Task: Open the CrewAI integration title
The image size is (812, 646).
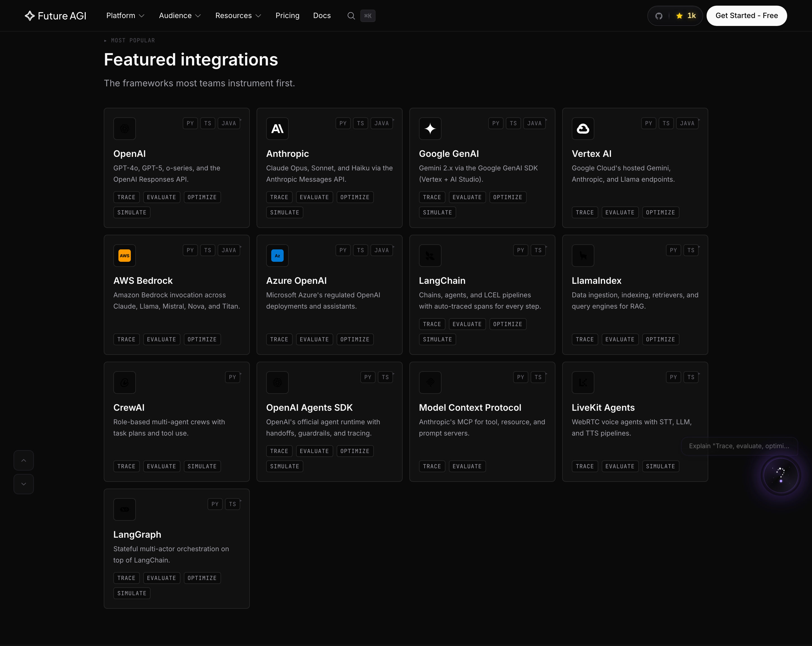Action: coord(129,408)
